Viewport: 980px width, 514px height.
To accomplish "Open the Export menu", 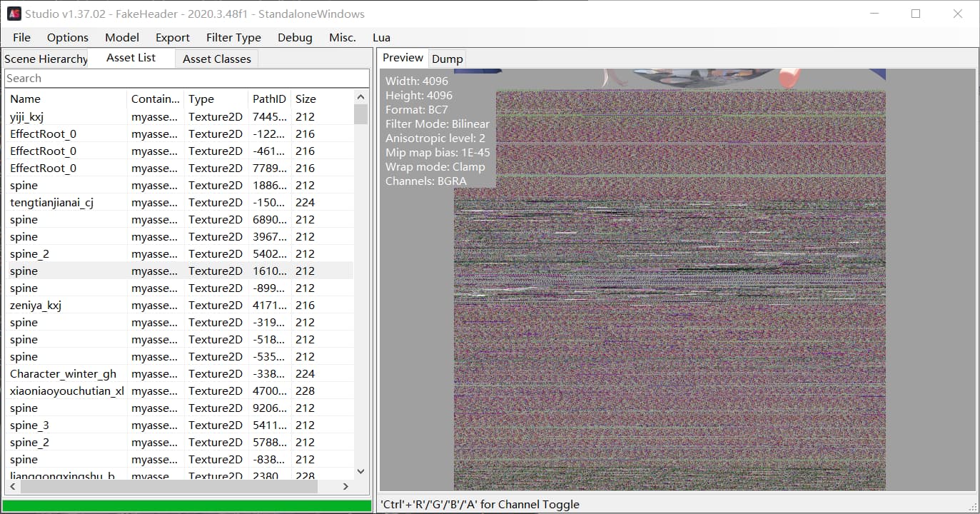I will point(173,38).
